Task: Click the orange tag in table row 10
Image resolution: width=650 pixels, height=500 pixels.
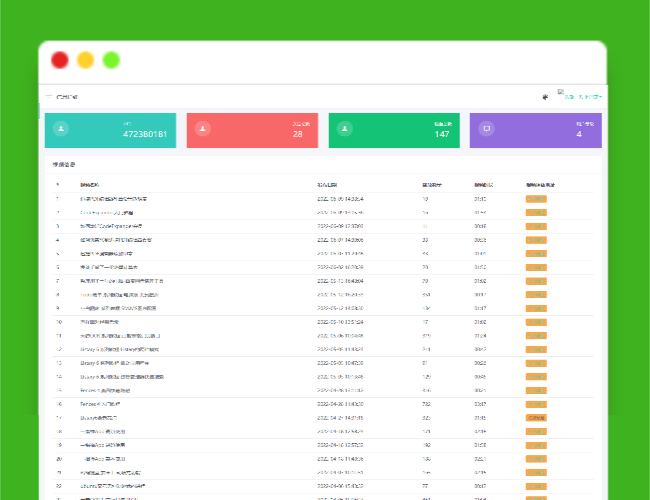Action: [536, 322]
